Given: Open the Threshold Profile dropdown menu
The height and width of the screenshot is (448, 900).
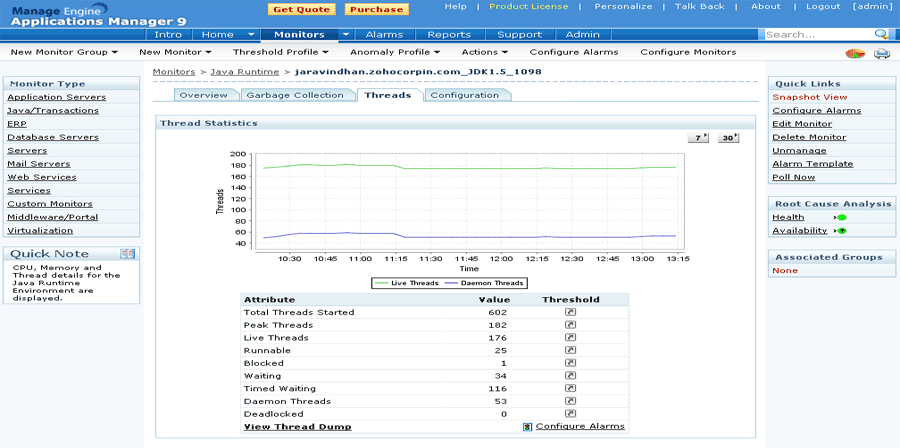Looking at the screenshot, I should [x=274, y=52].
